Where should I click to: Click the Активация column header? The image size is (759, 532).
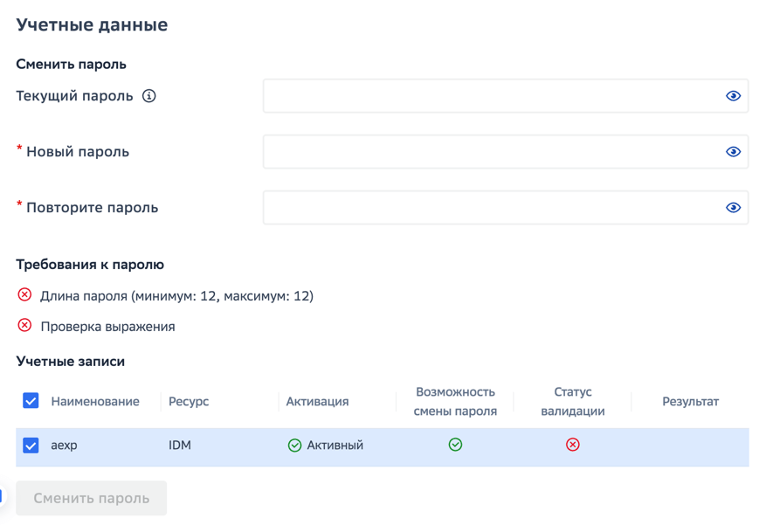pos(317,401)
